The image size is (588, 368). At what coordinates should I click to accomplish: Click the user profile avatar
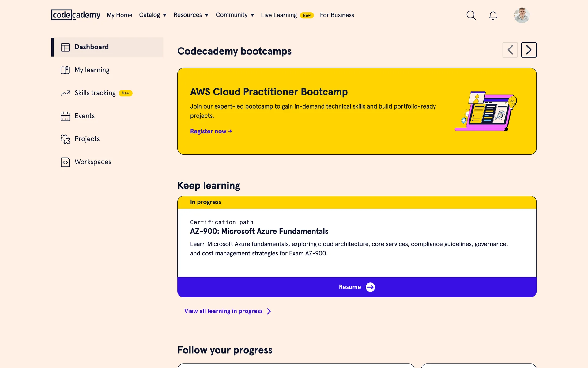(522, 15)
